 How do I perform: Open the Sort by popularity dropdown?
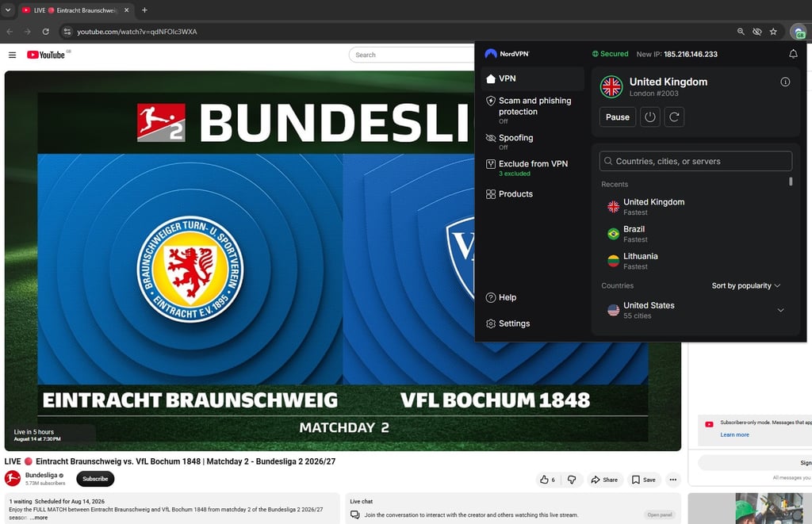[745, 286]
